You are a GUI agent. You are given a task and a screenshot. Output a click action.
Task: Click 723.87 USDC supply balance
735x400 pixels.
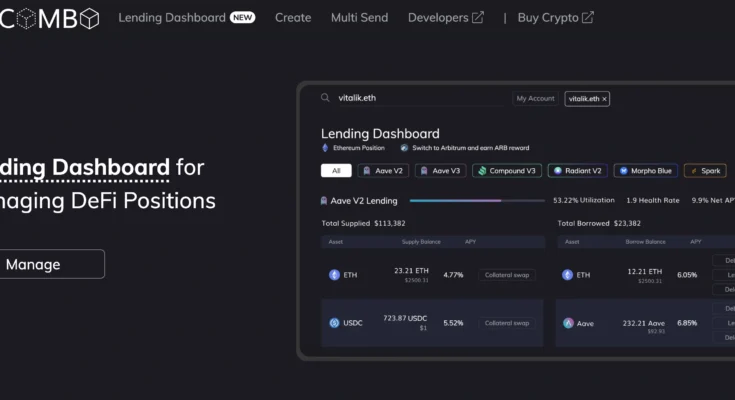(x=405, y=318)
